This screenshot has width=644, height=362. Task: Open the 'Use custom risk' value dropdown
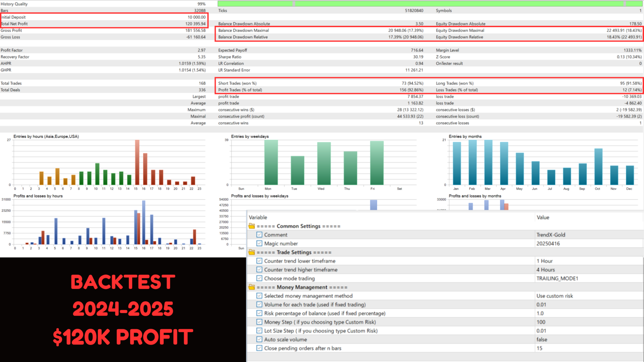pyautogui.click(x=589, y=296)
